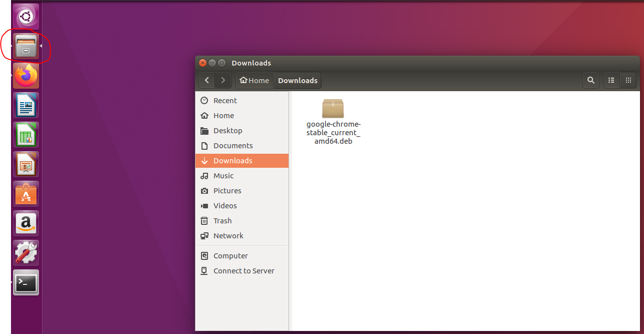Go forward in the Downloads window

(223, 80)
